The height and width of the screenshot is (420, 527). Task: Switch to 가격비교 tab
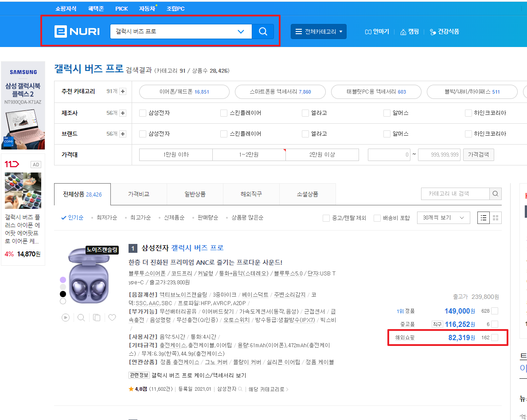pyautogui.click(x=138, y=194)
